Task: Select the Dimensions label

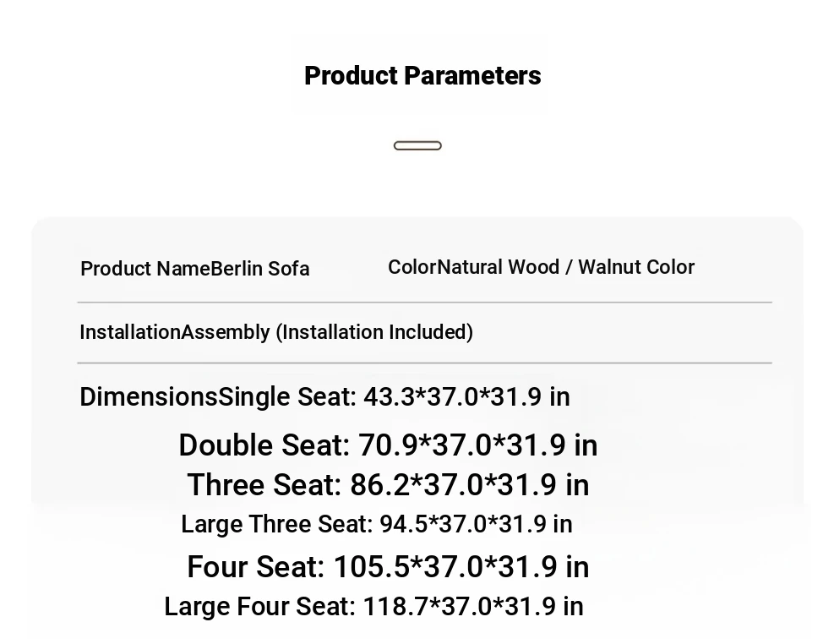Action: [x=149, y=396]
